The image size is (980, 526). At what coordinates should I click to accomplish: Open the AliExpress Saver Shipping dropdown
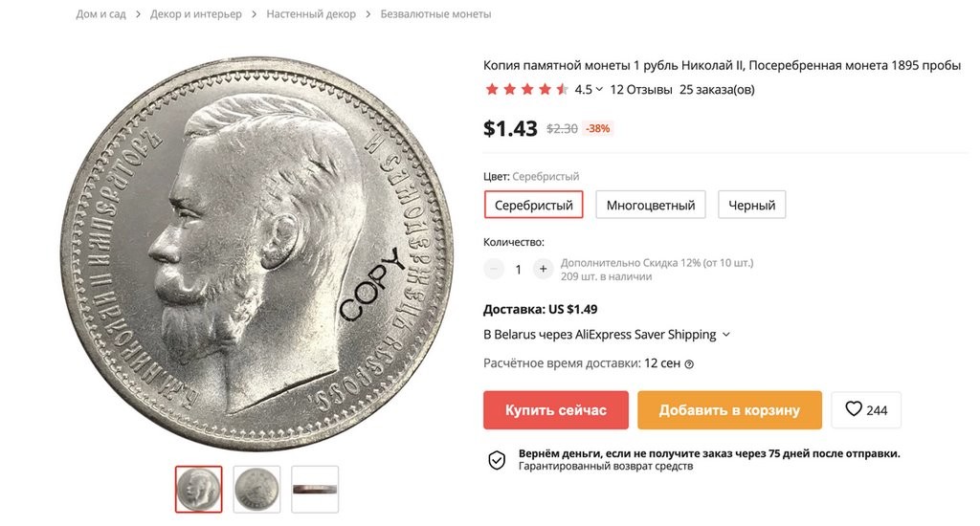[x=725, y=335]
